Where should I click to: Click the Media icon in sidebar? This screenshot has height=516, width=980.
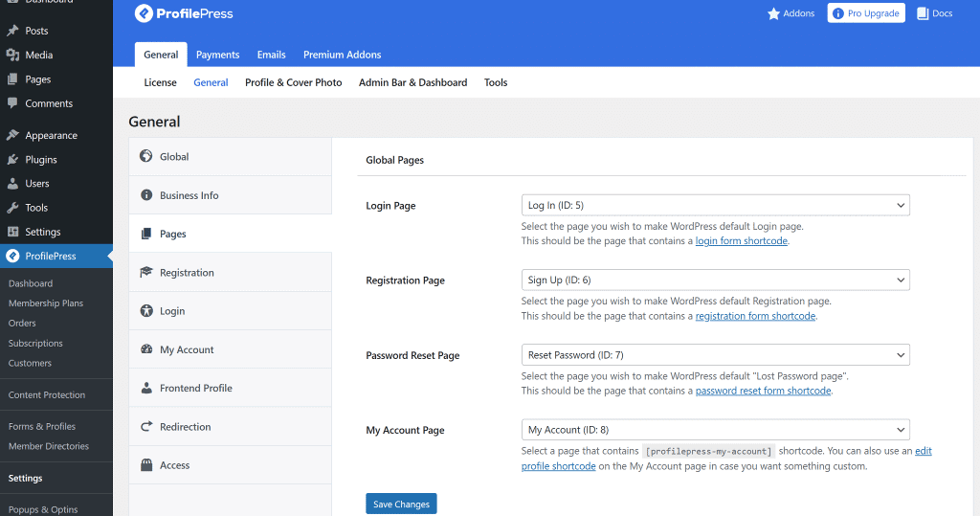12,55
